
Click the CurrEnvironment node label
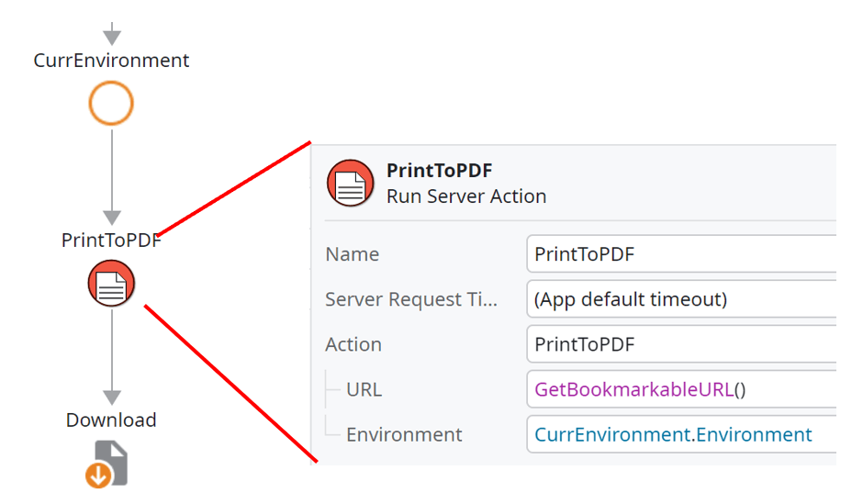(111, 61)
